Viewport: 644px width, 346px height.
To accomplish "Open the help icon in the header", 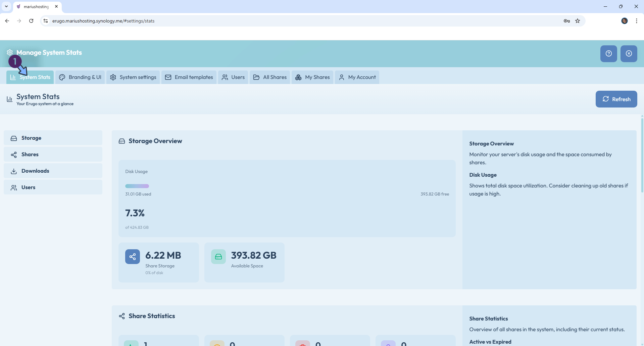I will 608,54.
